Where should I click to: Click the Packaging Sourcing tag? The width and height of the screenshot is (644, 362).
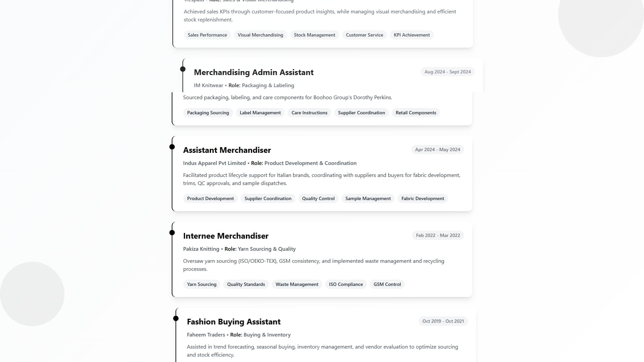208,113
